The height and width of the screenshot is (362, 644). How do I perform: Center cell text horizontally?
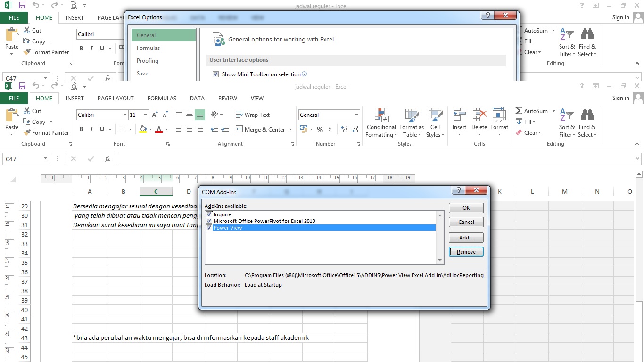pos(190,129)
